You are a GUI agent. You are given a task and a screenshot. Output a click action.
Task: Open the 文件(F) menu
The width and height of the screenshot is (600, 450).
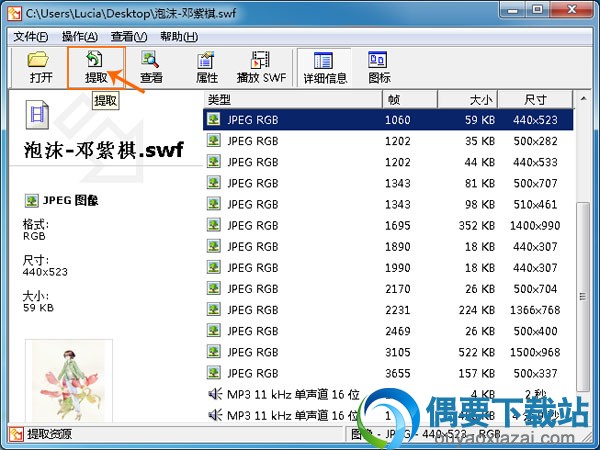31,37
